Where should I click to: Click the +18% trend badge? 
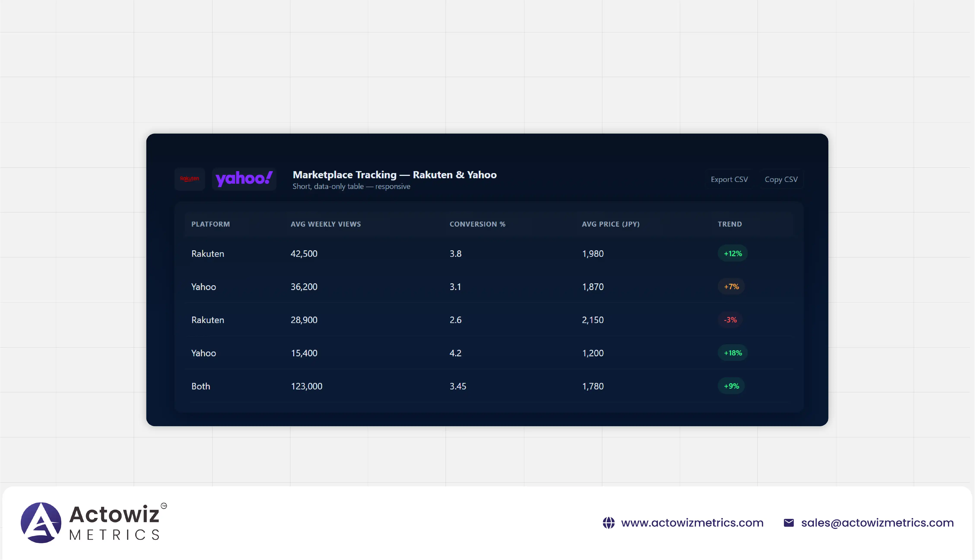[732, 353]
